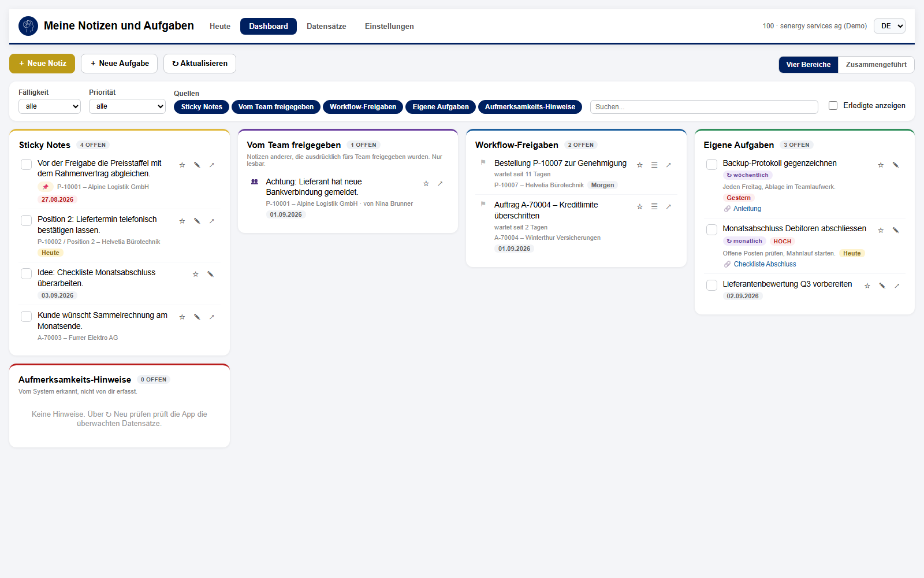This screenshot has width=924, height=578.
Task: Toggle the Eigene Aufgaben source chip
Action: coord(441,107)
